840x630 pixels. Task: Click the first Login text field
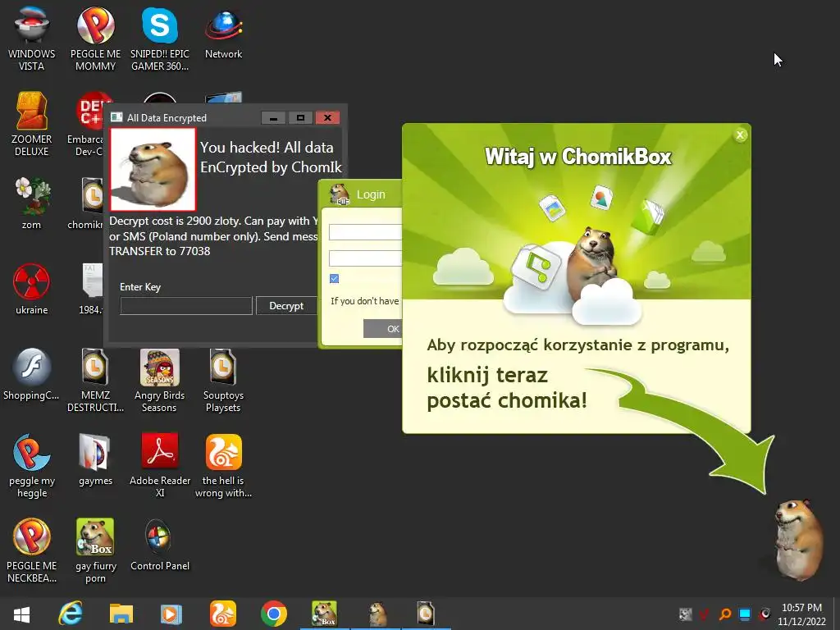(x=365, y=232)
